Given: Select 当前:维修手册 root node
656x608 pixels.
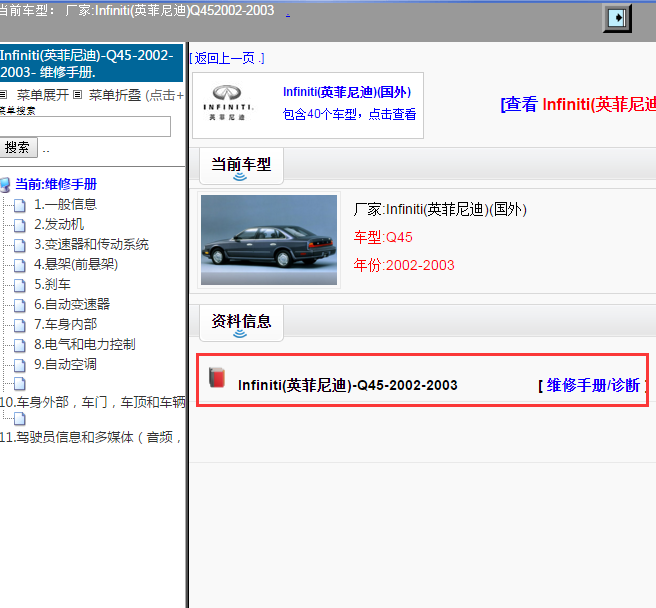Looking at the screenshot, I should [x=56, y=184].
